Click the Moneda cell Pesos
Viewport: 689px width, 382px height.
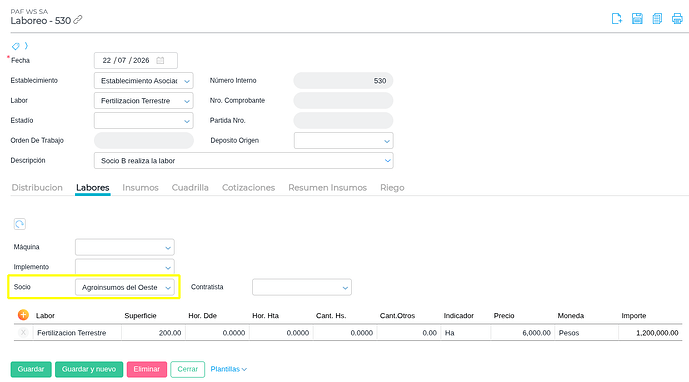click(x=587, y=333)
